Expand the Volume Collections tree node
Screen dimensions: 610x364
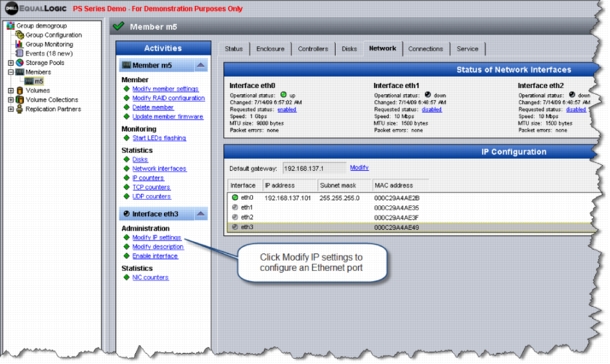(x=11, y=100)
